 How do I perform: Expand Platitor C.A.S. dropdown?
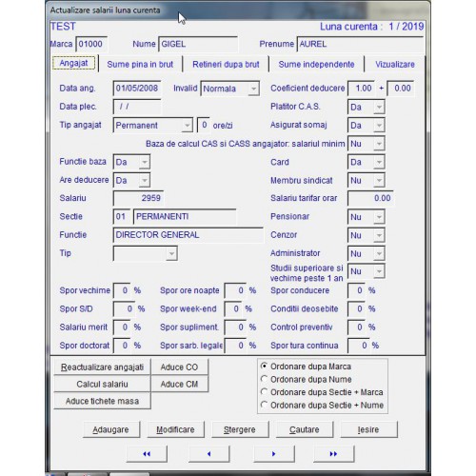point(379,107)
